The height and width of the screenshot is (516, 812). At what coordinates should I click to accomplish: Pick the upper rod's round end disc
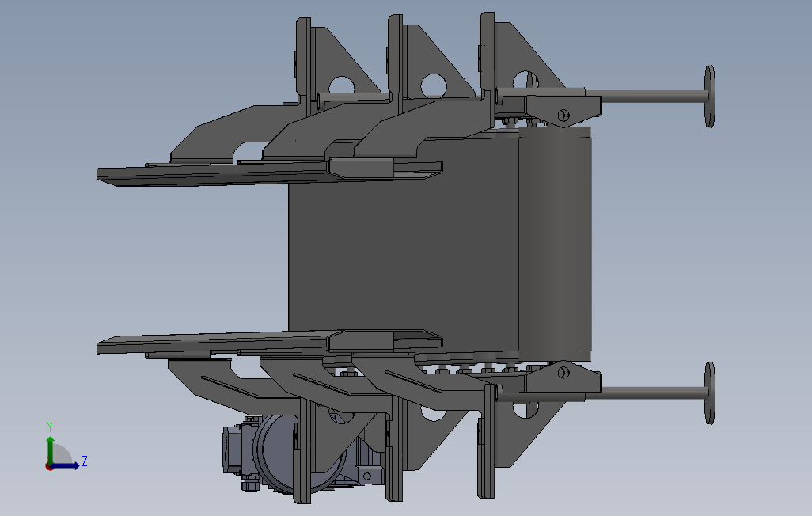point(709,97)
